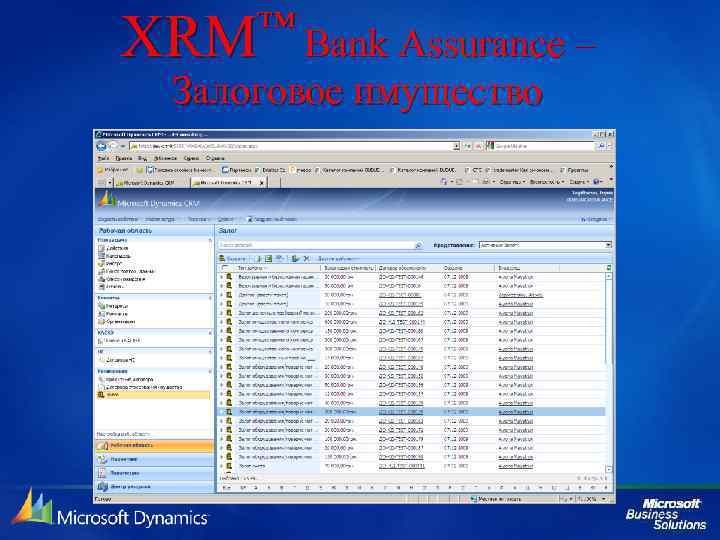Open Обнаружение дубликатов in workplace list

[x=127, y=271]
